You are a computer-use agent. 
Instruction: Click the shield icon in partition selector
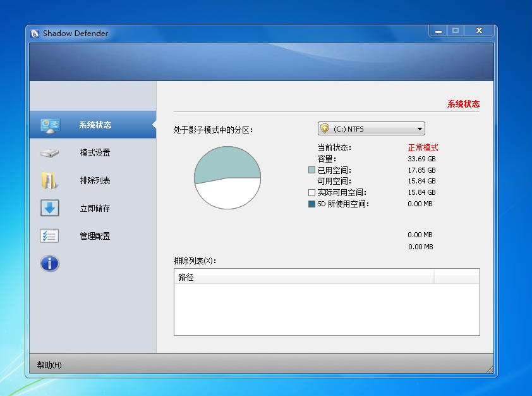point(325,128)
